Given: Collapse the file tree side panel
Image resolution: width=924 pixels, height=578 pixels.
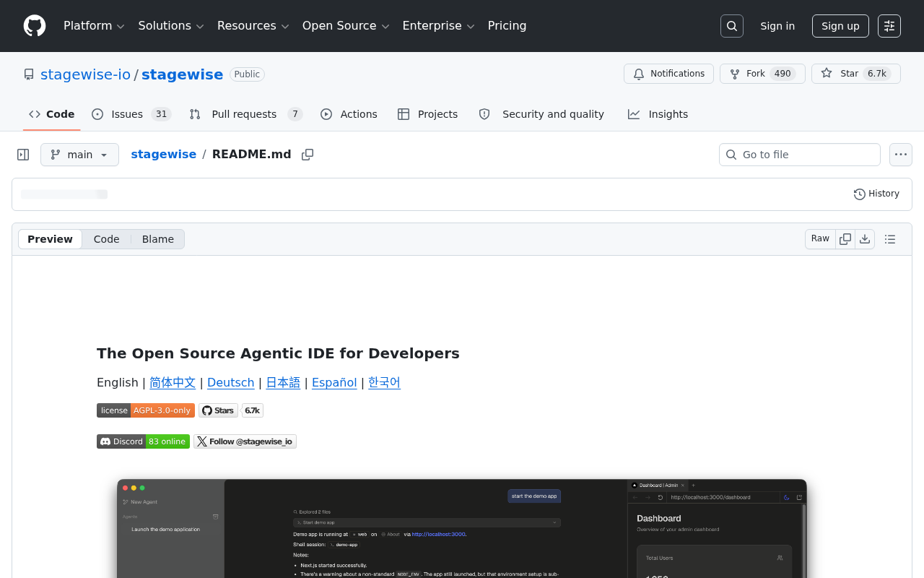Looking at the screenshot, I should (x=23, y=155).
